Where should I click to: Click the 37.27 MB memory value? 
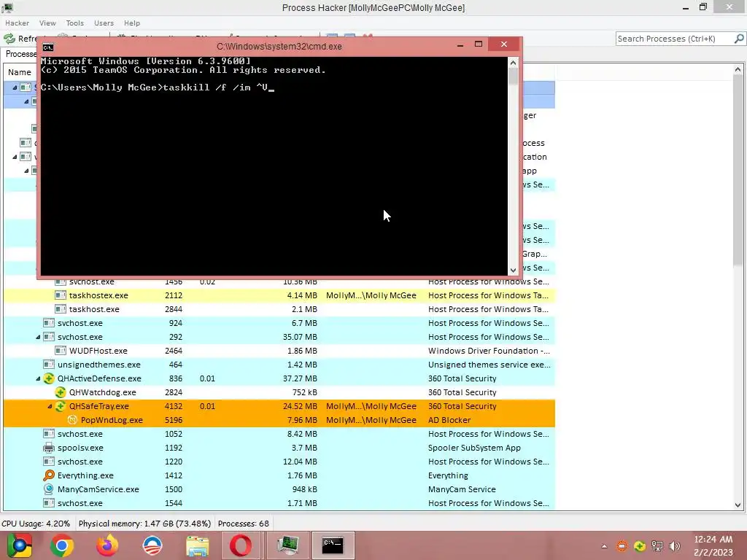point(300,378)
